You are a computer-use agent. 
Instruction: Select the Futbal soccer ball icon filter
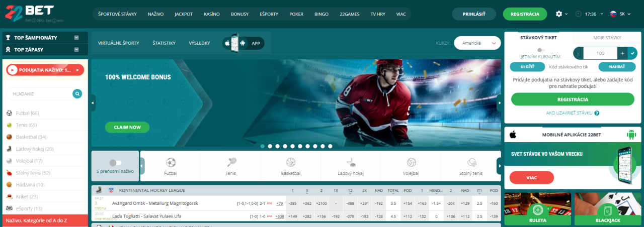click(171, 163)
